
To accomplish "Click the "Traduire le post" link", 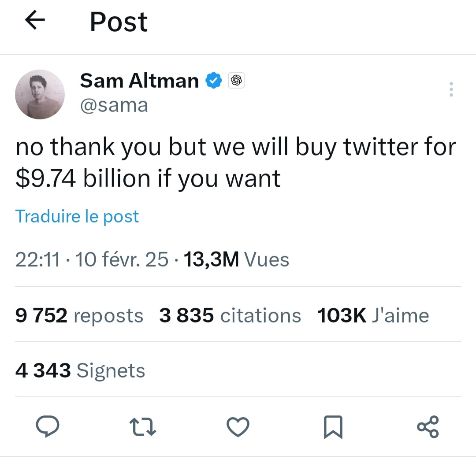I will [77, 216].
